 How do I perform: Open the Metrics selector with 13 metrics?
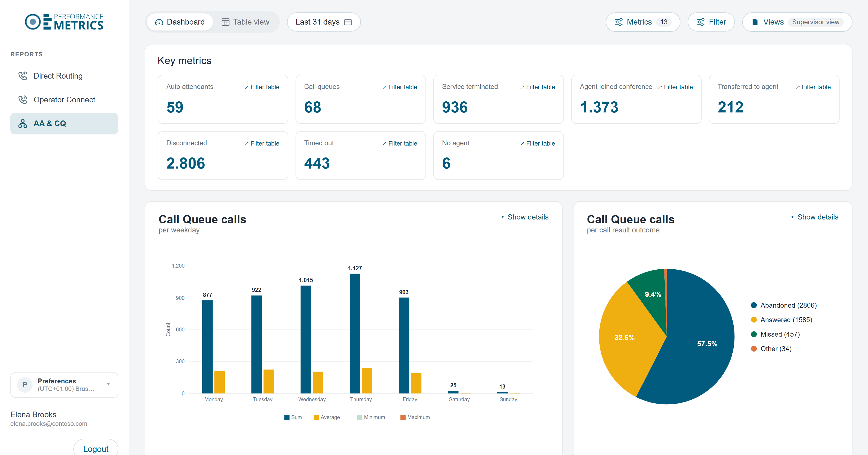[x=642, y=22]
